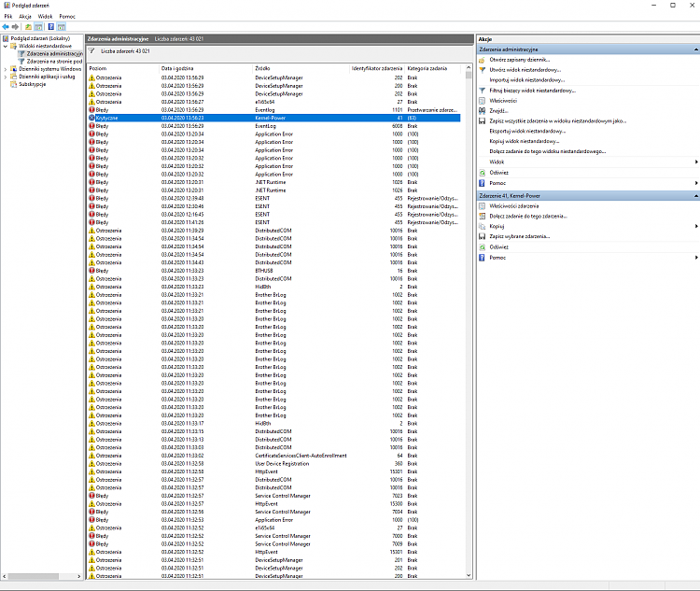The width and height of the screenshot is (700, 591).
Task: Click the Subskrypcje folder icon in tree
Action: 13,84
